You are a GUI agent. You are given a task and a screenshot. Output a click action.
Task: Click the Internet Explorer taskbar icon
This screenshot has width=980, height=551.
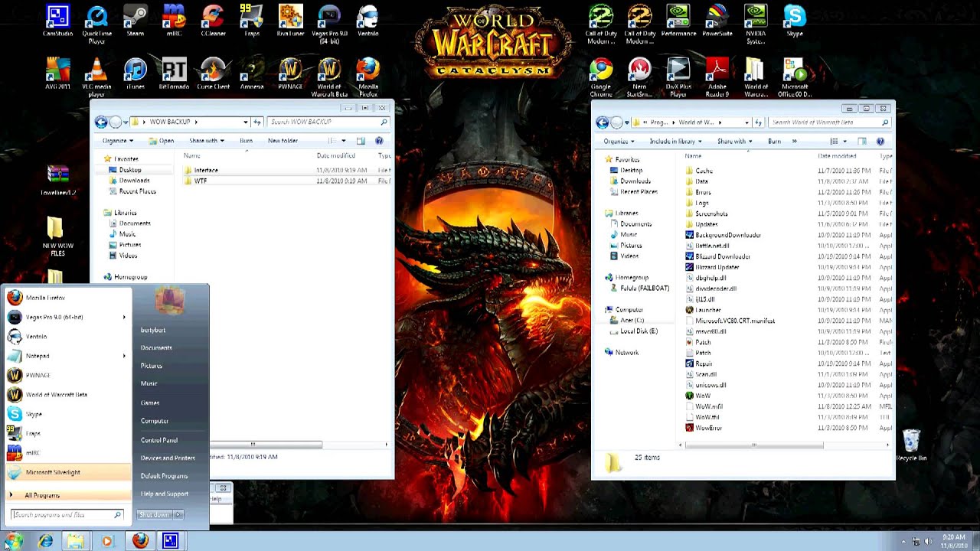(x=46, y=541)
